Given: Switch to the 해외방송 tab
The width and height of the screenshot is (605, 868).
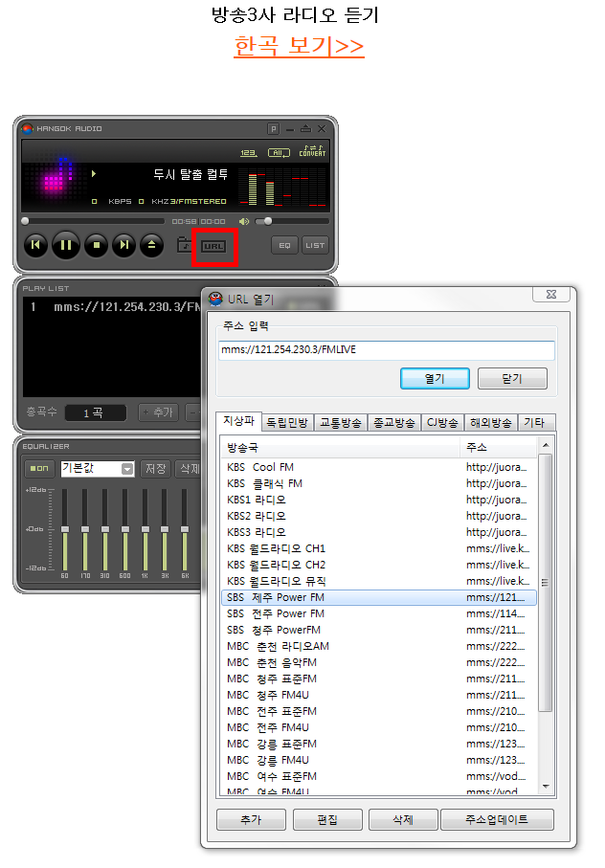Looking at the screenshot, I should coord(491,423).
